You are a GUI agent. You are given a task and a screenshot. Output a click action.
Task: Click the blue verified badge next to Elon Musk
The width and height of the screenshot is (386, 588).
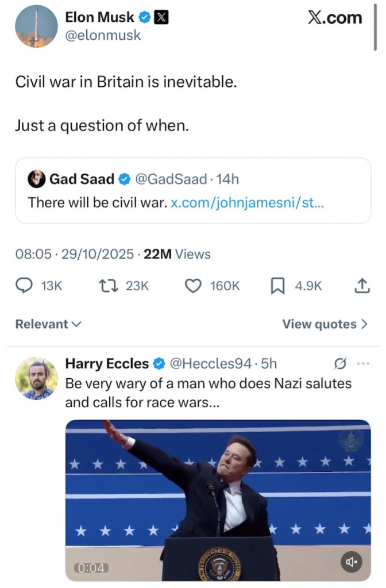[145, 18]
